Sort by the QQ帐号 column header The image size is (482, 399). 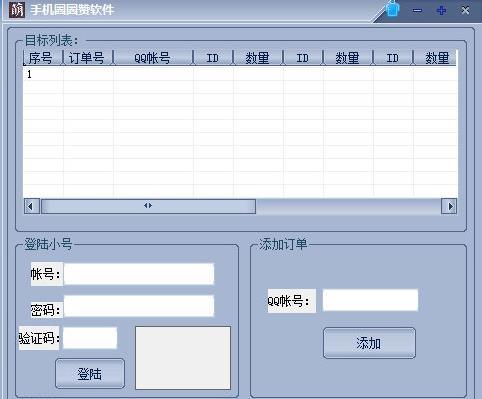tap(153, 58)
